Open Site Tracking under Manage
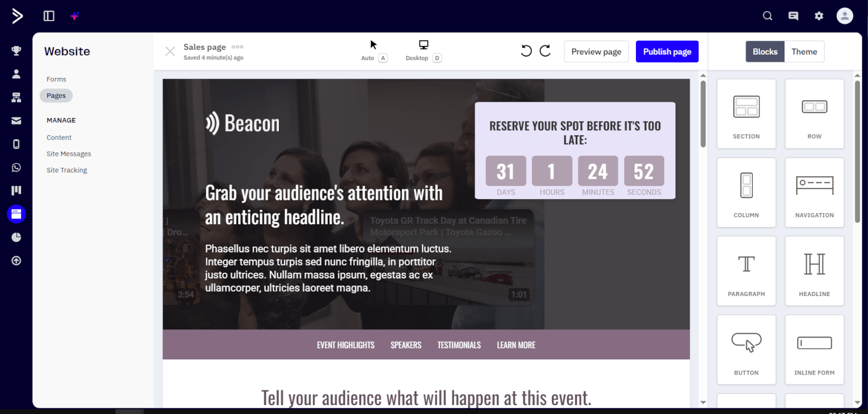The height and width of the screenshot is (414, 868). [x=66, y=170]
